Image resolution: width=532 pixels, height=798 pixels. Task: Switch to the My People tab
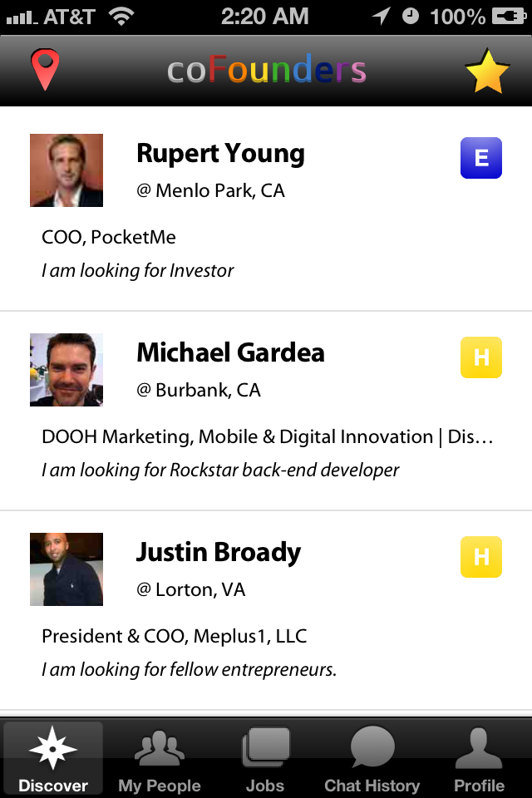coord(160,758)
